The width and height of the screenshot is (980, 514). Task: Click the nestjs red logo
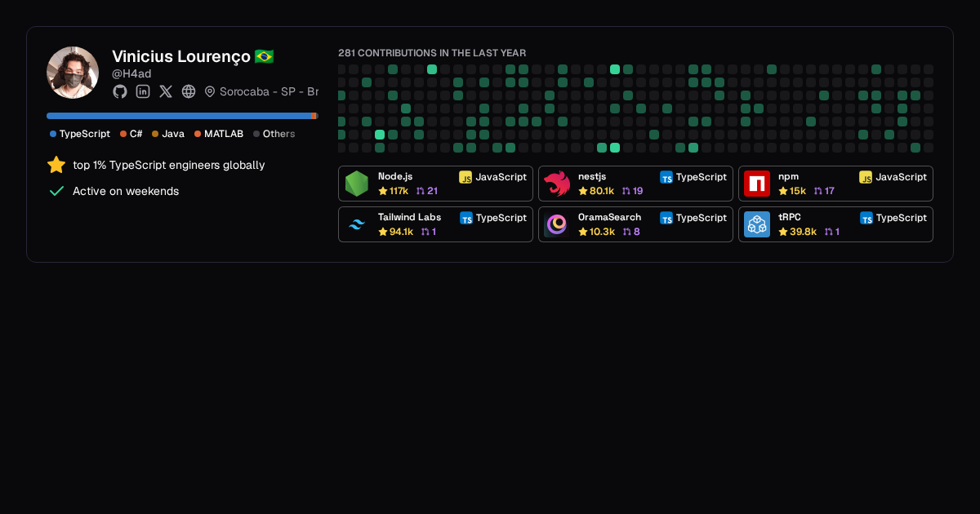557,184
